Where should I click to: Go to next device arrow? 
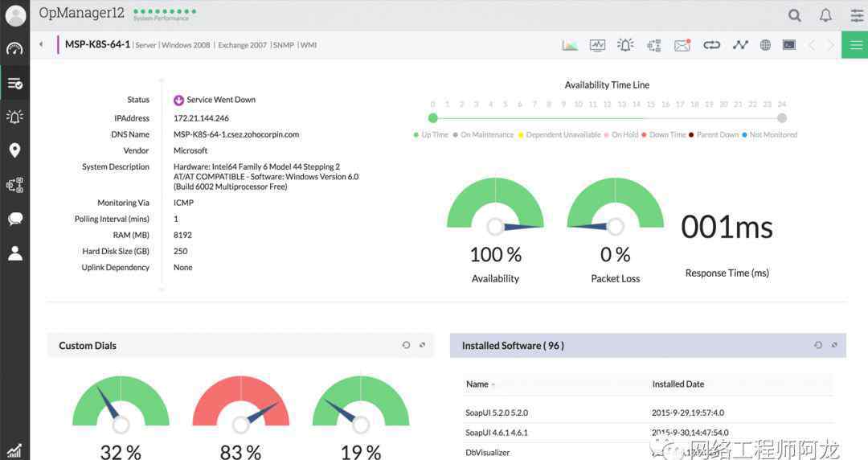tap(829, 45)
